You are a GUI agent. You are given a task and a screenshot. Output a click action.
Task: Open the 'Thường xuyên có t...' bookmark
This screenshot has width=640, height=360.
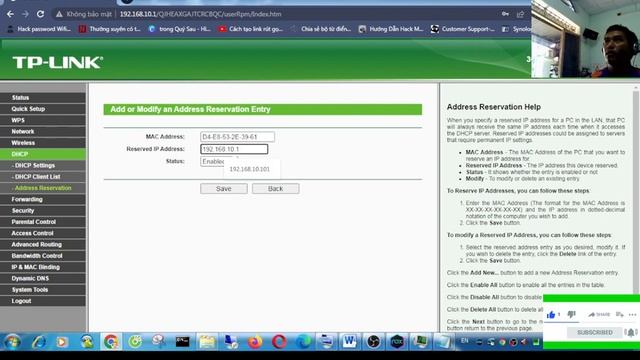click(x=110, y=29)
